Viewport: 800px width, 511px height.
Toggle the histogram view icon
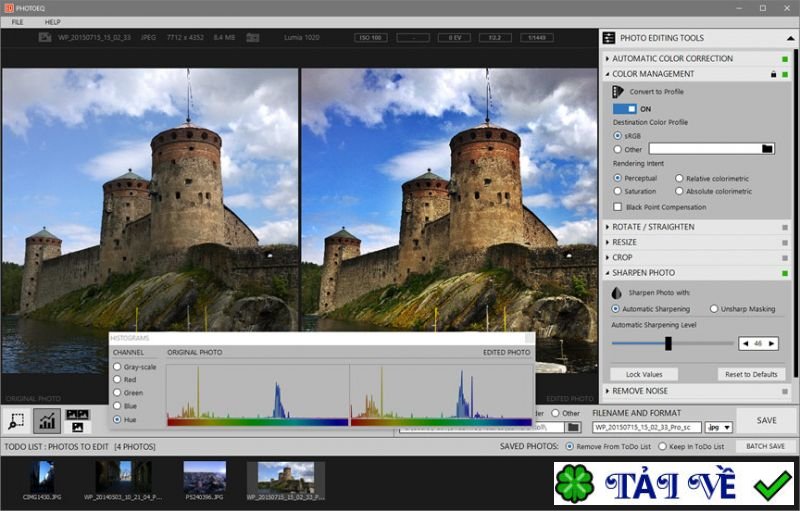click(x=46, y=420)
